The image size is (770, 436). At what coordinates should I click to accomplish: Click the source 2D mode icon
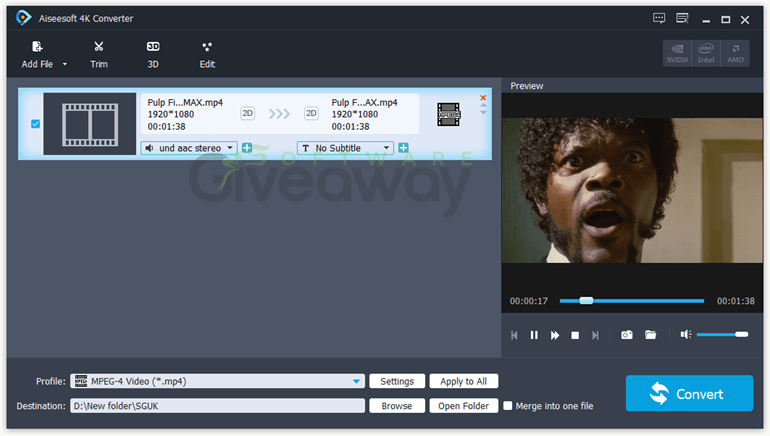coord(248,113)
